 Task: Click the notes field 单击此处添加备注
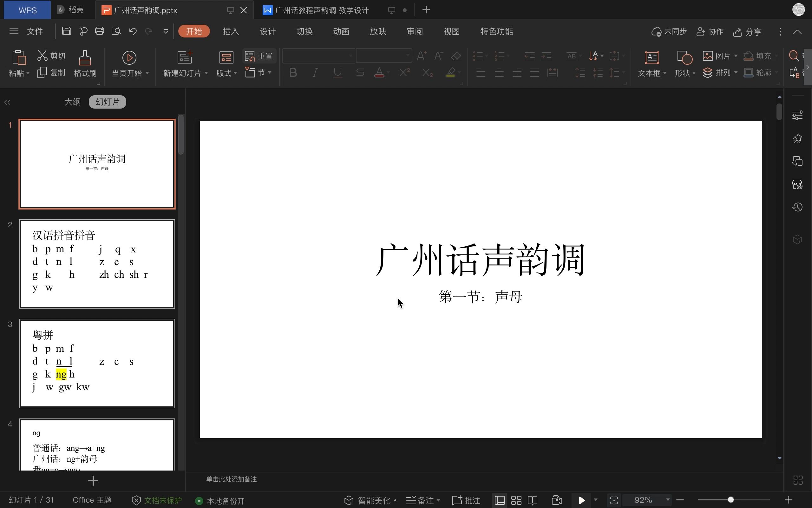pos(232,479)
